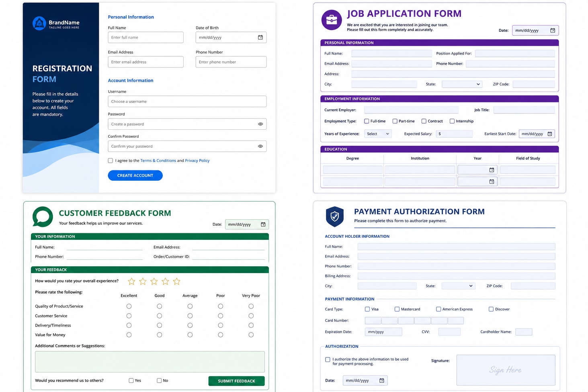588x392 pixels.
Task: Click the CVV field
Action: point(449,332)
